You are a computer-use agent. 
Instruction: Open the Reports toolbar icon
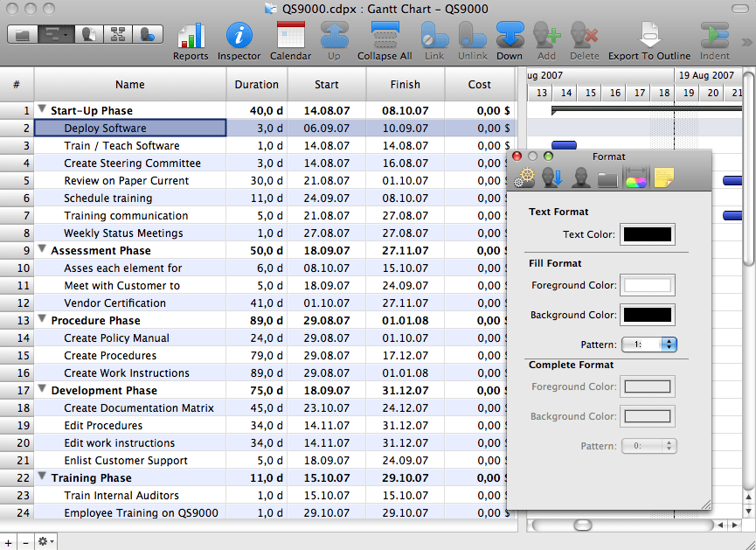(190, 40)
